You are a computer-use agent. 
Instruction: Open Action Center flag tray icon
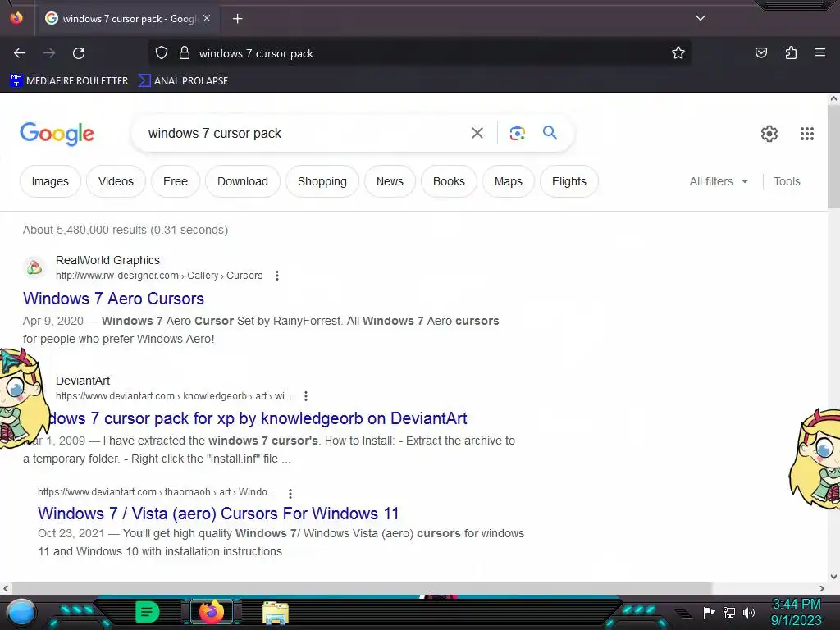coord(709,612)
